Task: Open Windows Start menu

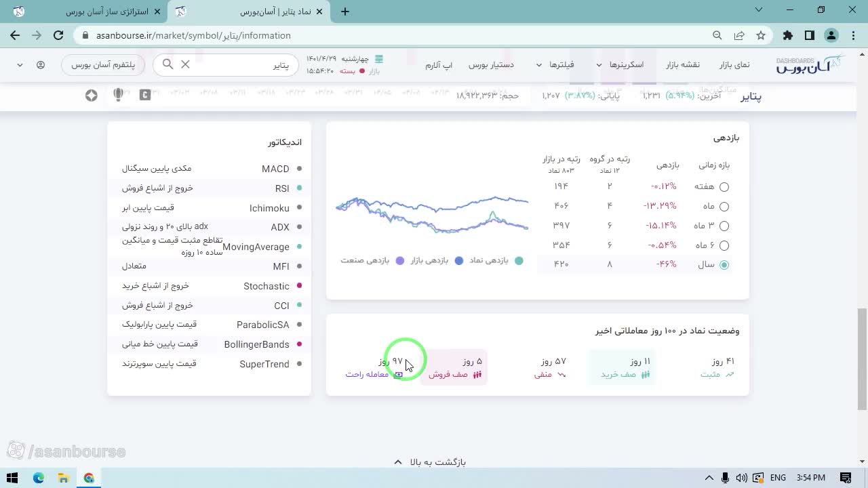Action: pos(12,478)
